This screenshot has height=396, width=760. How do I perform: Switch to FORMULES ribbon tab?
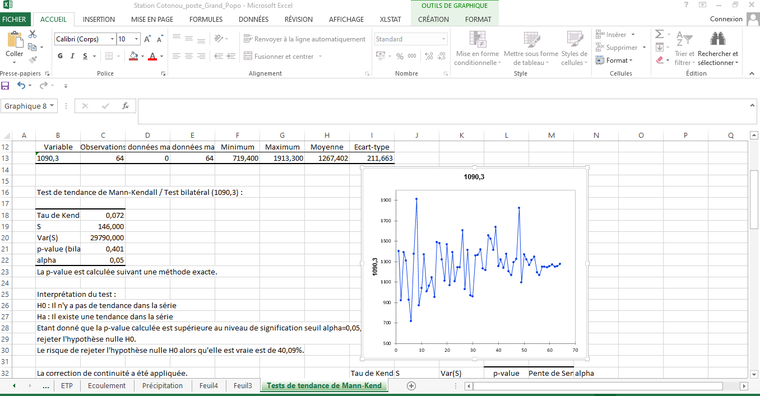pyautogui.click(x=206, y=19)
